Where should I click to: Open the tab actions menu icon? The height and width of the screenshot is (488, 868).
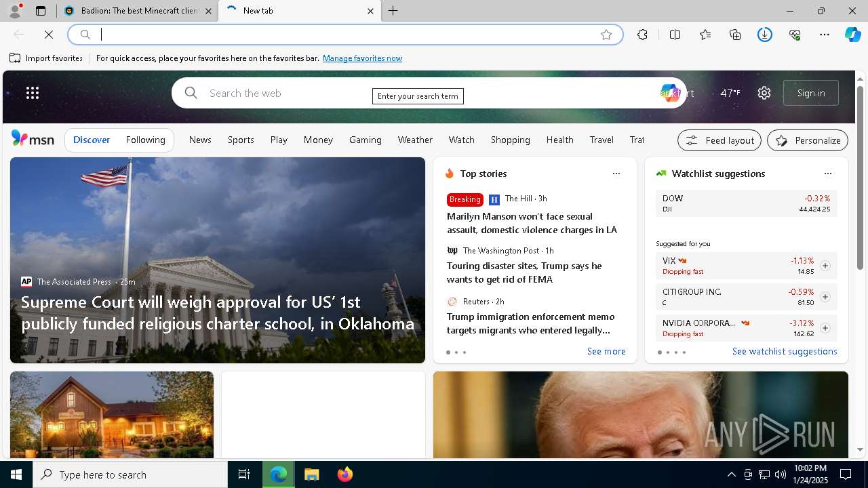[x=41, y=11]
